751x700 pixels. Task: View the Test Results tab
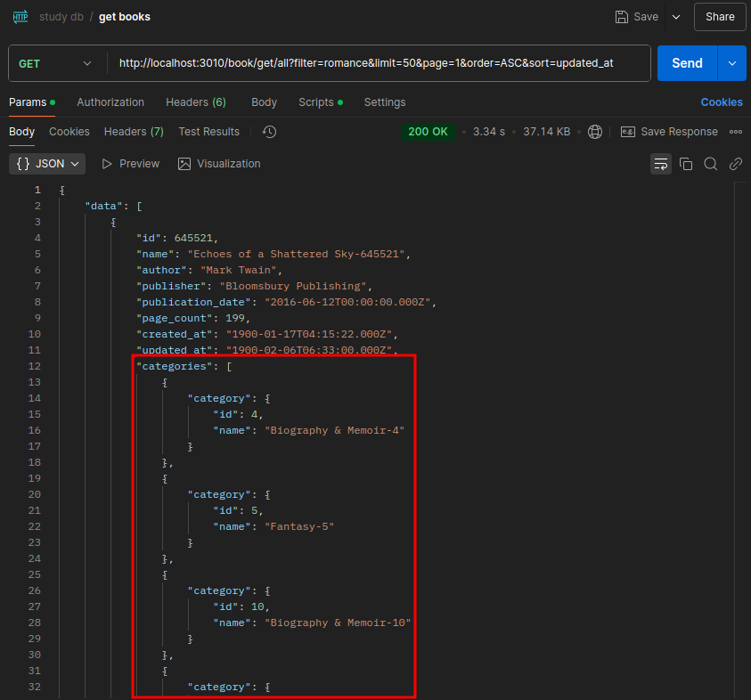click(208, 132)
